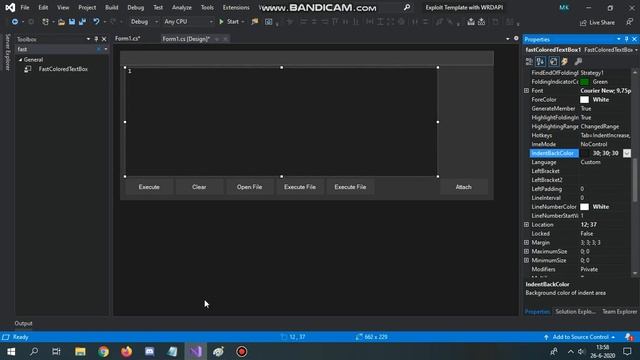Open the Debug configuration dropdown
Screen dimensions: 640x360
click(144, 22)
